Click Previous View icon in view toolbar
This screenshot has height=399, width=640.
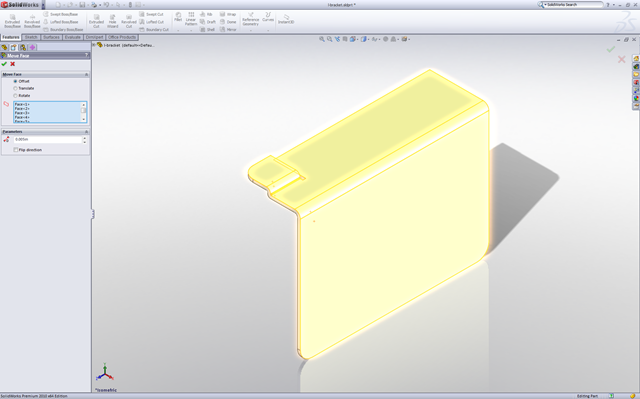337,39
